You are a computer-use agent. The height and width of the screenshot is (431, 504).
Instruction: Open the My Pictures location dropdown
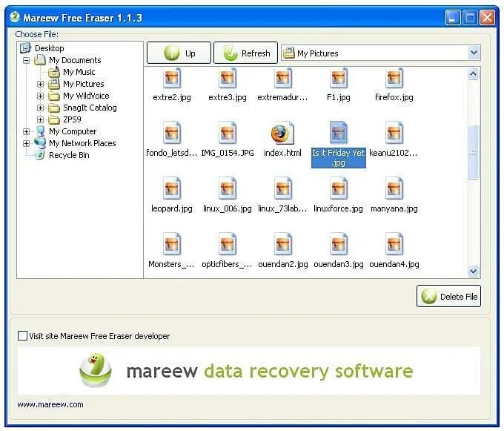[474, 53]
